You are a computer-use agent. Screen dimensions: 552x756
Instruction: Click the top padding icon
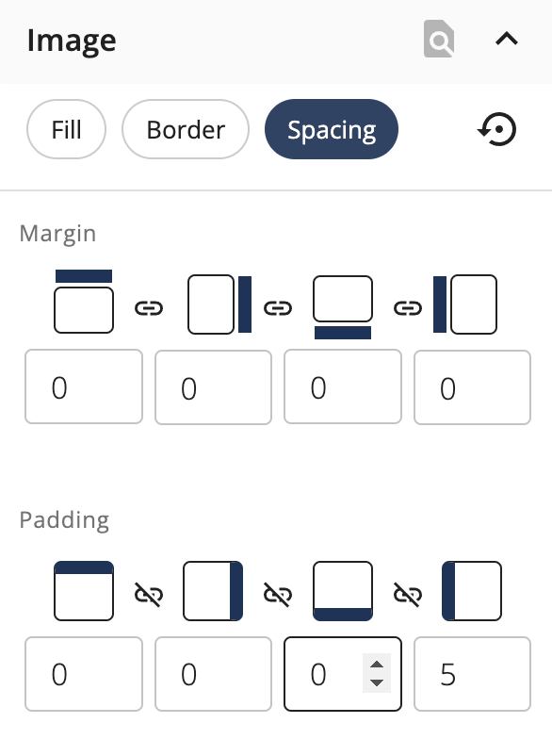pos(84,591)
